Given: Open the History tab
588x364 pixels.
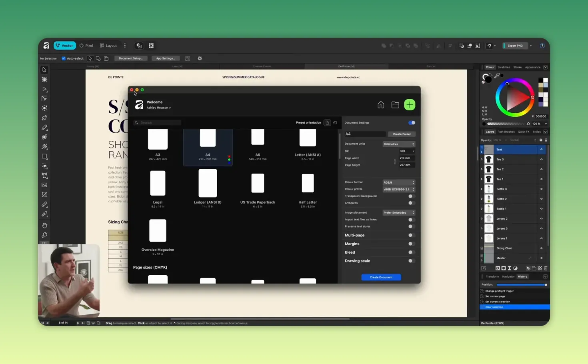Looking at the screenshot, I should (522, 276).
